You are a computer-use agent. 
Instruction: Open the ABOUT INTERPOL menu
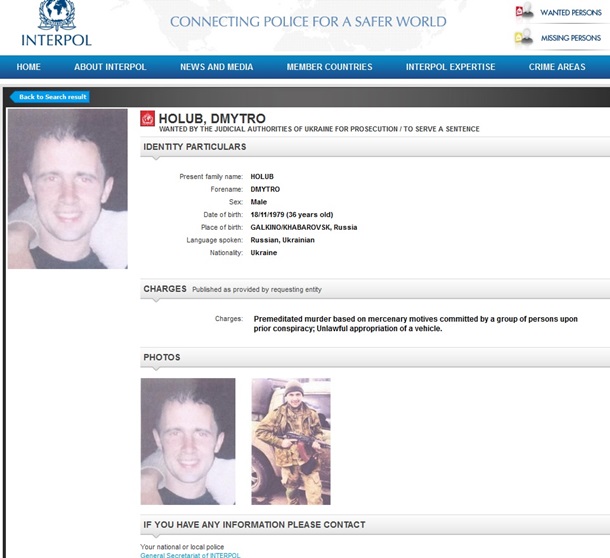coord(110,67)
